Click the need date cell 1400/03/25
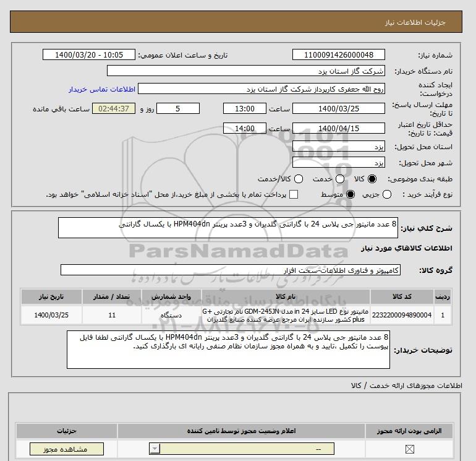The image size is (476, 461). 51,315
